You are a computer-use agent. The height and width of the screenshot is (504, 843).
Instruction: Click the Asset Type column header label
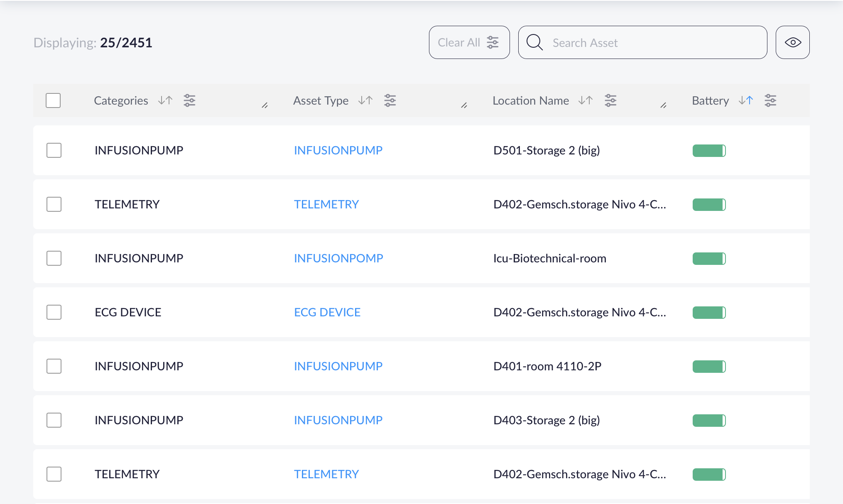pos(321,100)
